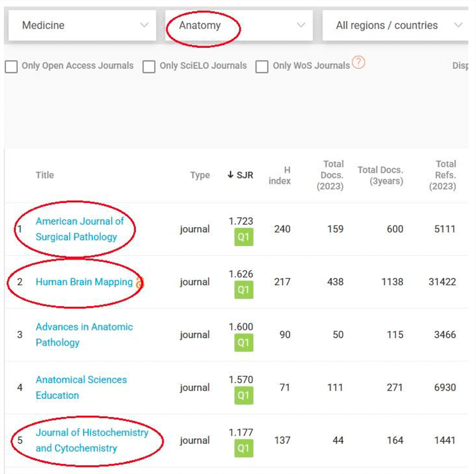Enable Only Open Access Journals checkbox

coord(12,67)
